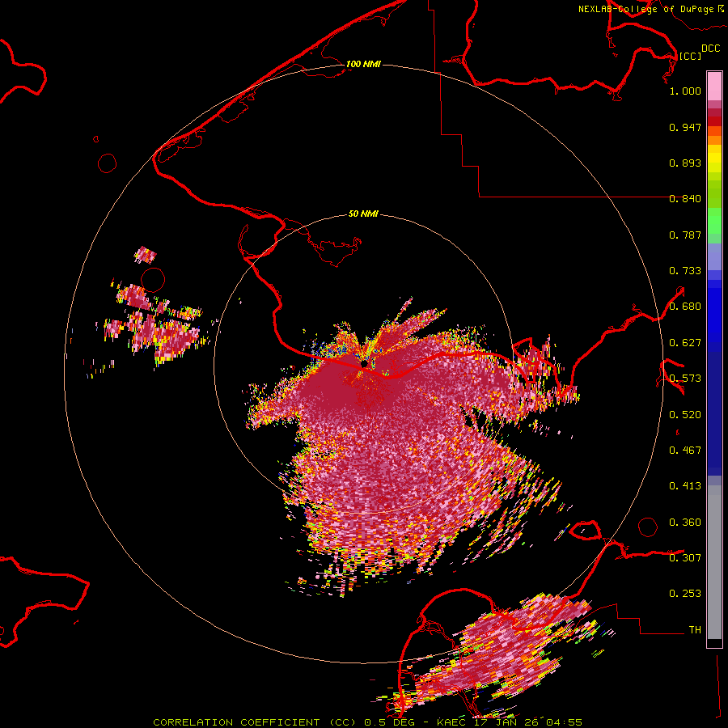The height and width of the screenshot is (728, 728).
Task: Click the 0.467 legend value
Action: 685,451
